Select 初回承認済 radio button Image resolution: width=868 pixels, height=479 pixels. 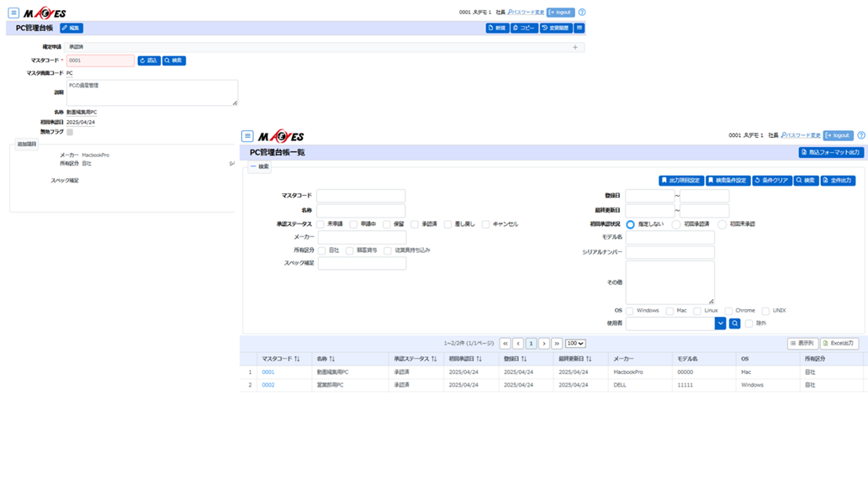676,224
